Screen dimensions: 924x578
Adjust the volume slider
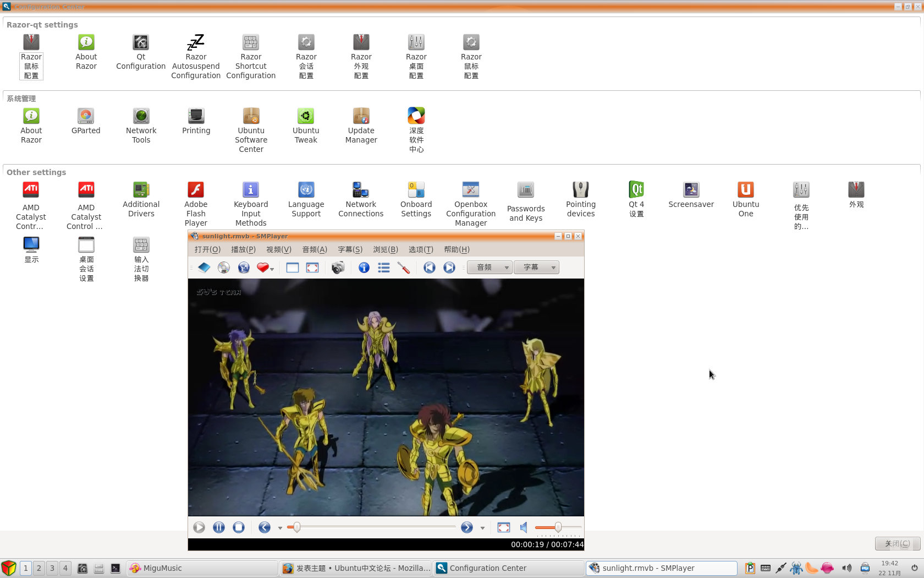tap(558, 527)
